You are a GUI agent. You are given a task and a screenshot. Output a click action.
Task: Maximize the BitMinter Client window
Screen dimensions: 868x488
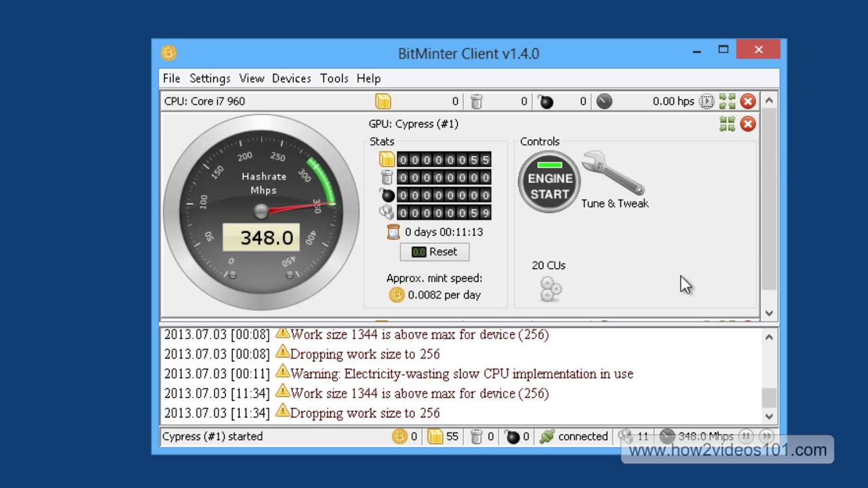pos(724,49)
